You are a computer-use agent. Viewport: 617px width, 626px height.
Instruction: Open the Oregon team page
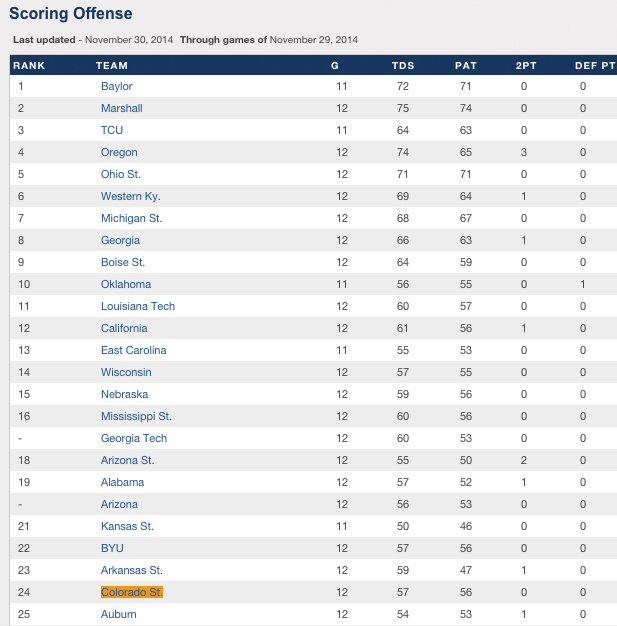(x=119, y=152)
